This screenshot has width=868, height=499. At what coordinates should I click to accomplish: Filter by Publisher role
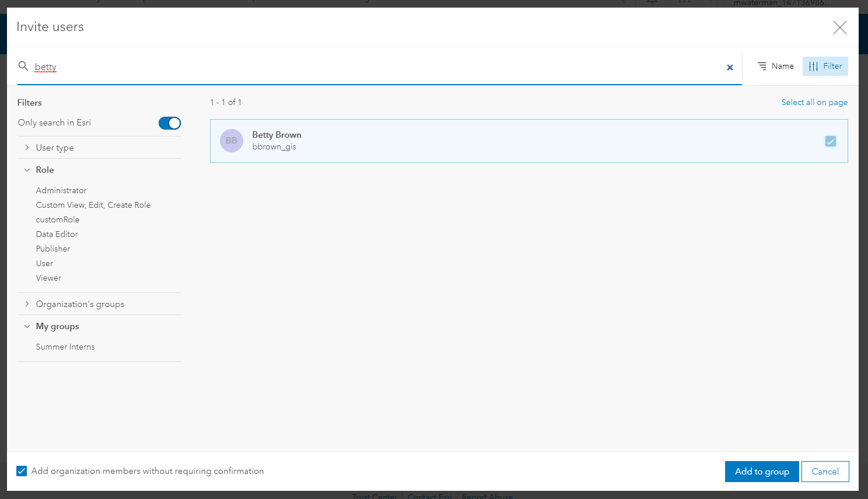coord(53,249)
